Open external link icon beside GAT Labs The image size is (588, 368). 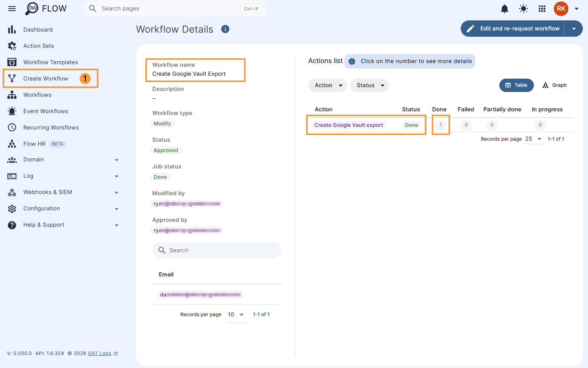tap(116, 354)
